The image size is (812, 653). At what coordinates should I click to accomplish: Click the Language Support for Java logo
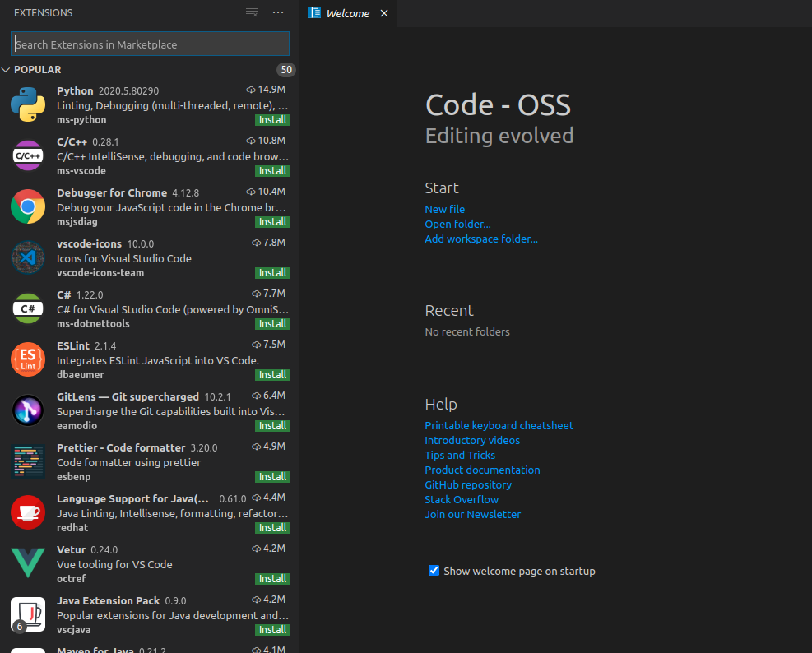28,512
